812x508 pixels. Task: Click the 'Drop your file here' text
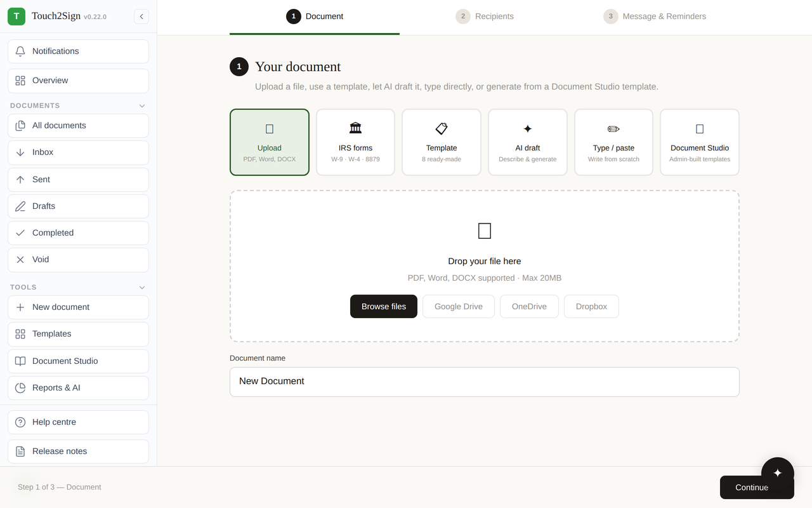click(x=485, y=261)
